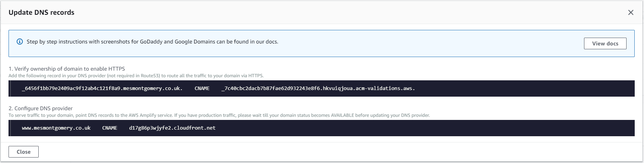
Task: Click the Configure DNS provider heading
Action: click(x=41, y=108)
